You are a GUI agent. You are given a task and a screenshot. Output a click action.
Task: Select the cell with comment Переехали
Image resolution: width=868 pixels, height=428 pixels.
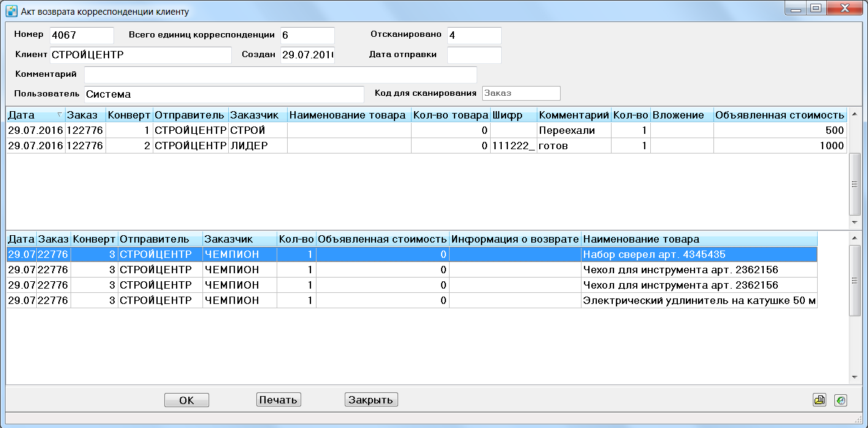coord(574,130)
